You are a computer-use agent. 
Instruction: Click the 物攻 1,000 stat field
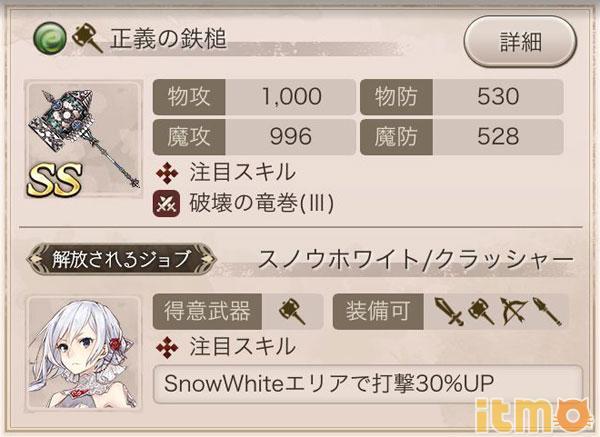(x=254, y=97)
